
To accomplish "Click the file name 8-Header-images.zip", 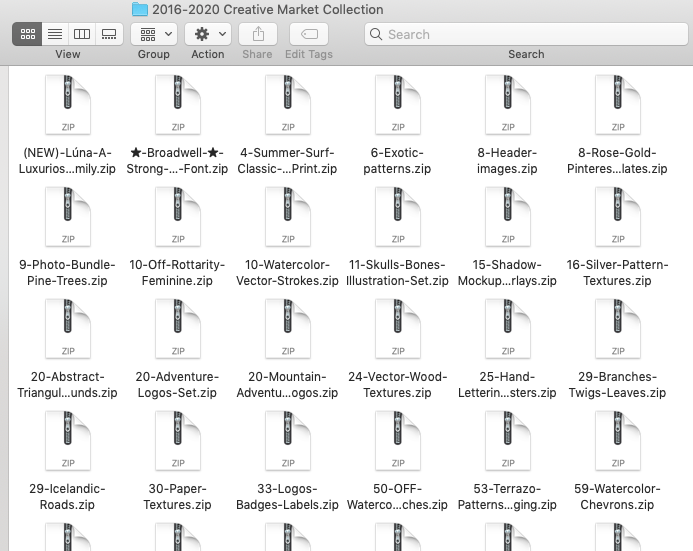I will pos(507,160).
